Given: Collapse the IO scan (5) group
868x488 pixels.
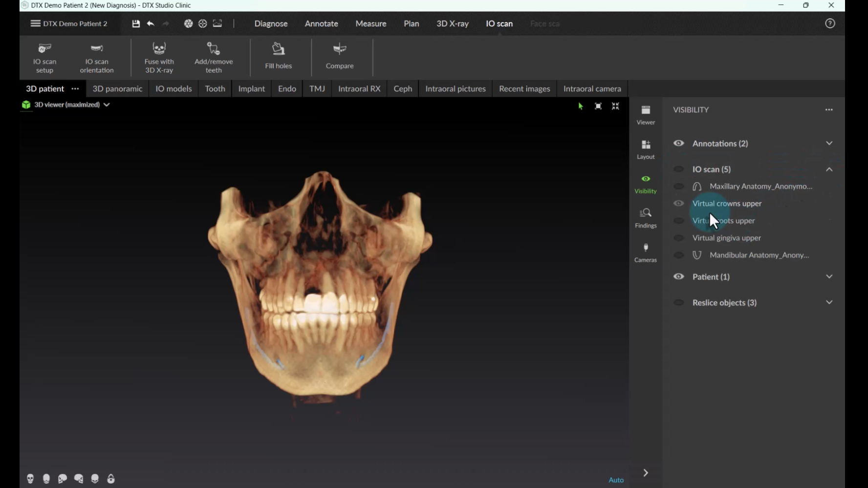Looking at the screenshot, I should (829, 170).
